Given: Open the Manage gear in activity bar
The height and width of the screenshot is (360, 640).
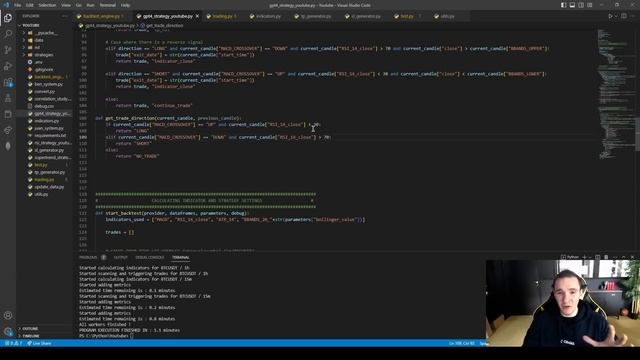Looking at the screenshot, I should pos(8,331).
